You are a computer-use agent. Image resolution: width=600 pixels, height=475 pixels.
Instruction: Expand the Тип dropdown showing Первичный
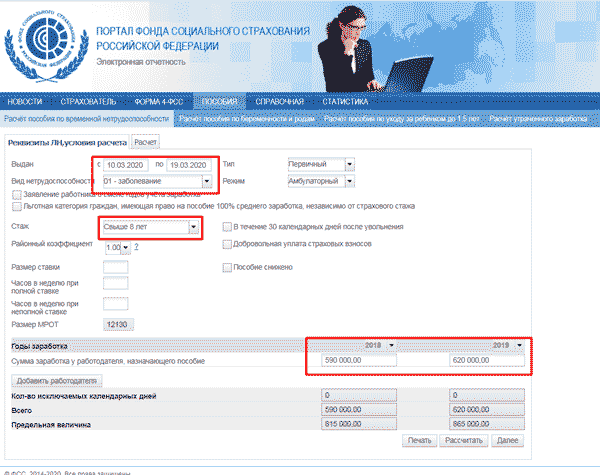(349, 164)
